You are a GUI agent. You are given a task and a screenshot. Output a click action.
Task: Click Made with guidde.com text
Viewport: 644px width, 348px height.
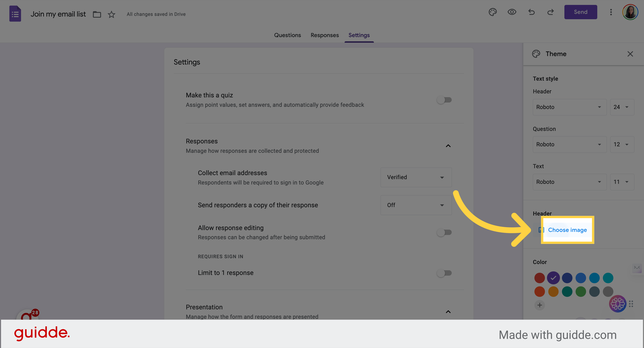(x=557, y=335)
